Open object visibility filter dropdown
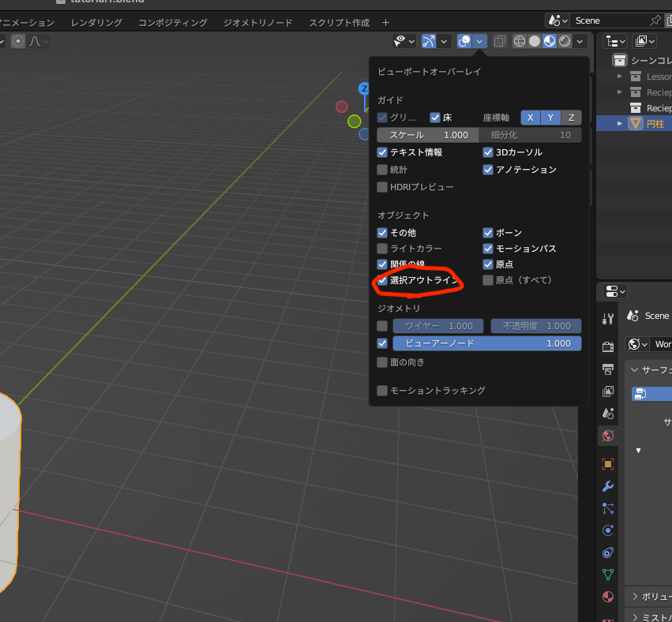Image resolution: width=672 pixels, height=622 pixels. coord(404,41)
